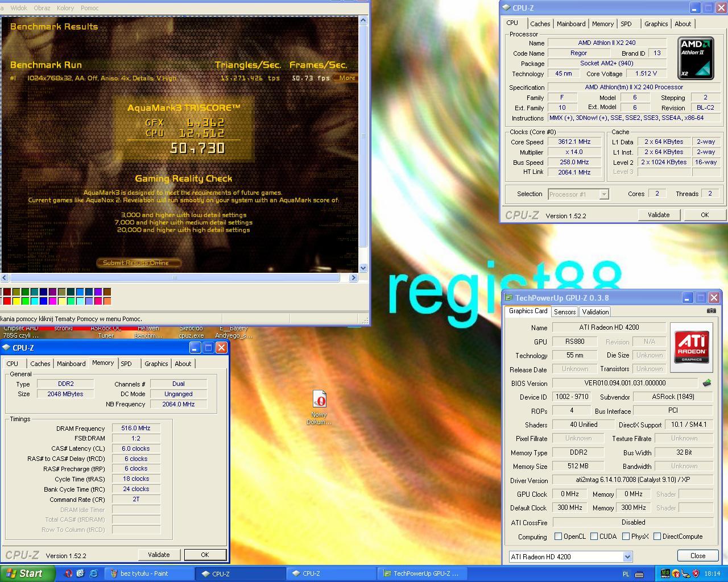Open the GPU-Z title bar icon menu

click(509, 297)
